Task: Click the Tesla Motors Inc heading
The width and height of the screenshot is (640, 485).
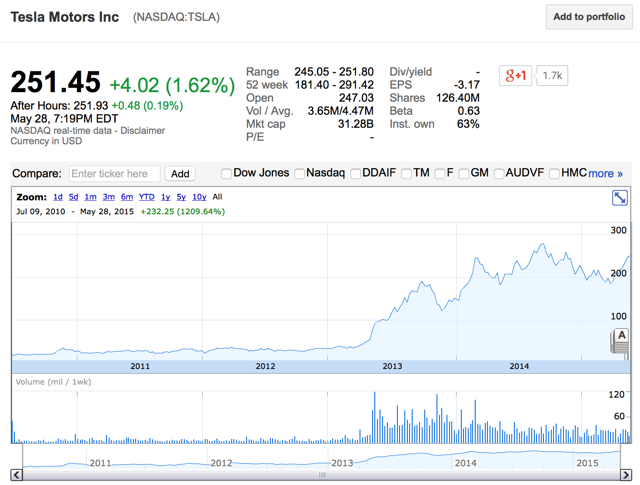Action: pyautogui.click(x=64, y=17)
